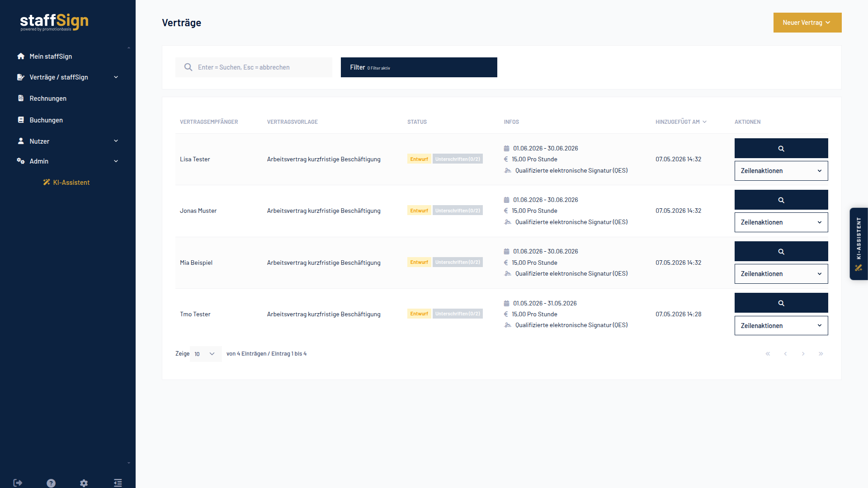Click the Infos column header
868x488 pixels.
(511, 122)
